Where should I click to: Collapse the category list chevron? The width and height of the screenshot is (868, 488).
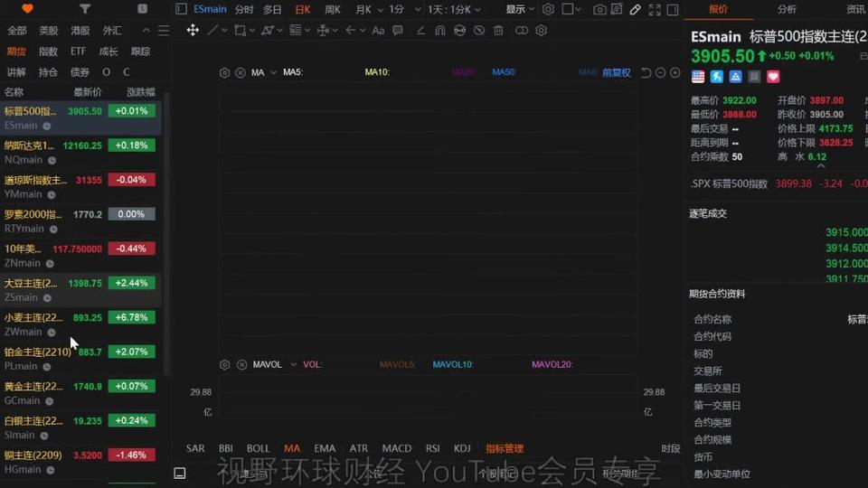pyautogui.click(x=146, y=31)
